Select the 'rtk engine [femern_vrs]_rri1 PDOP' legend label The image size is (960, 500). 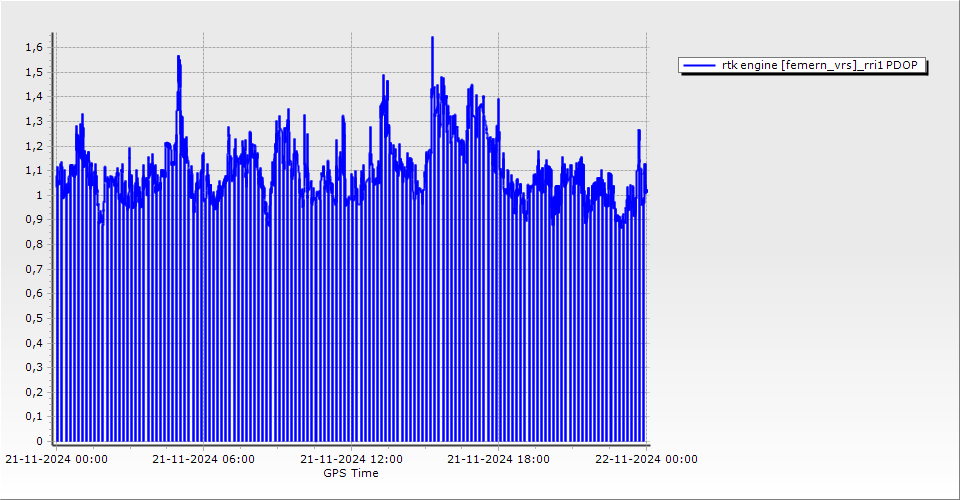click(x=820, y=66)
